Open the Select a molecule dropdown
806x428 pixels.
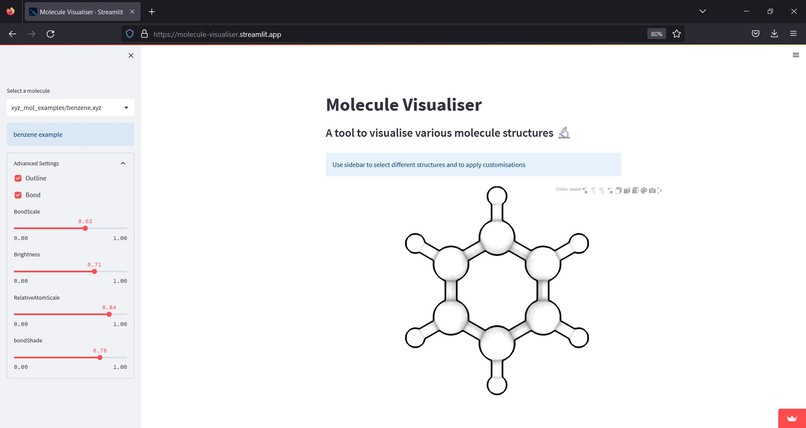point(70,108)
